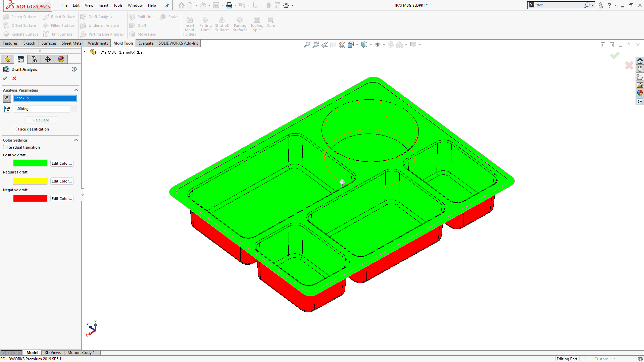Click the draft angle 1.00deg field
Screen dimensions: 644x362
pyautogui.click(x=41, y=109)
